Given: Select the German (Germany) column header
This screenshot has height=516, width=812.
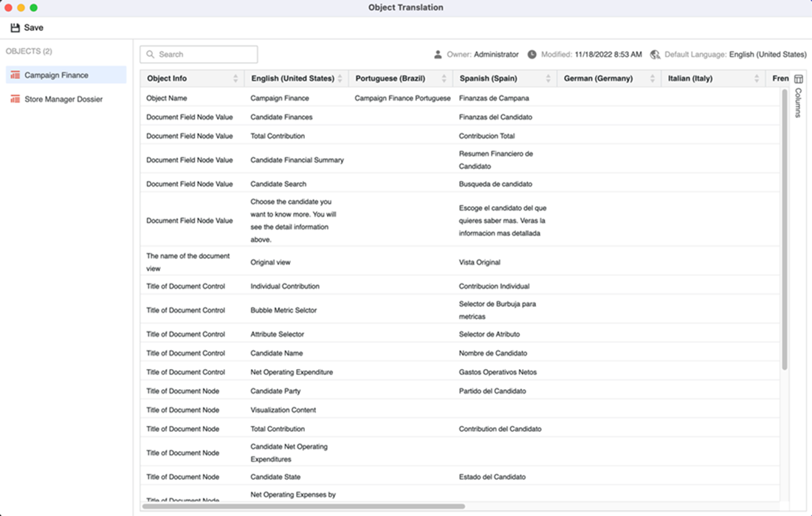Looking at the screenshot, I should (x=598, y=79).
